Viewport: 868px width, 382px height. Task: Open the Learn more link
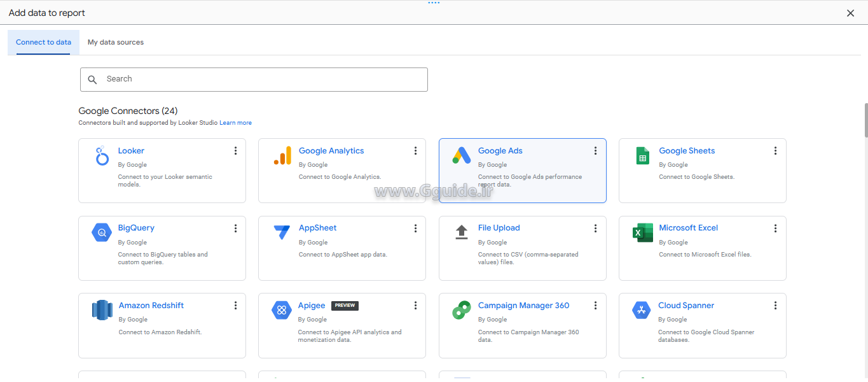[235, 123]
